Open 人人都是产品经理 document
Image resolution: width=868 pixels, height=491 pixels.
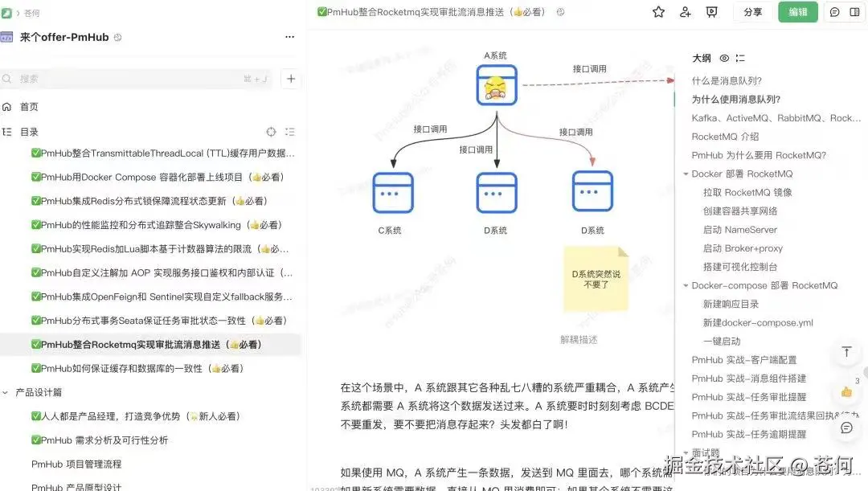tap(136, 416)
